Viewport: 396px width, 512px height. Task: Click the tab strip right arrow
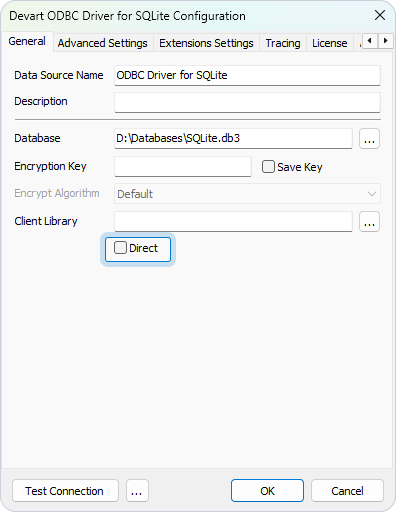point(385,41)
